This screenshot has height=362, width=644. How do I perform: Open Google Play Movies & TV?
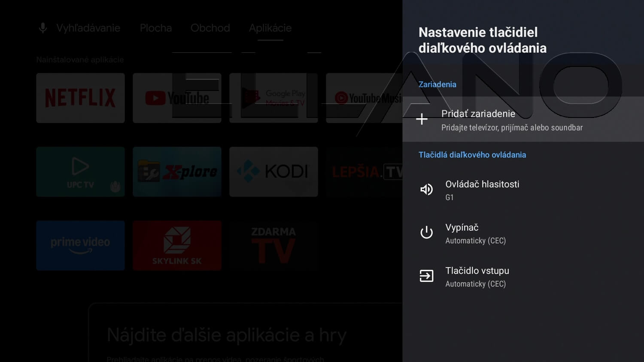[x=273, y=98]
